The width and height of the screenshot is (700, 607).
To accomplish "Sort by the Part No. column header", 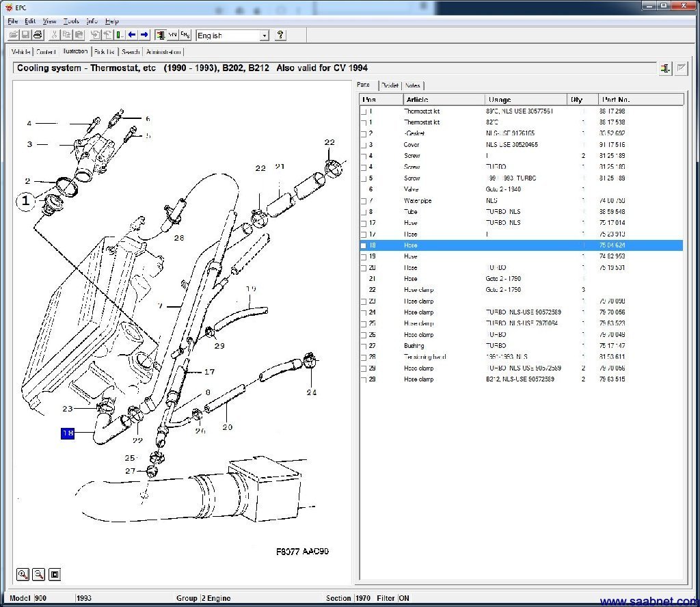I will (641, 100).
